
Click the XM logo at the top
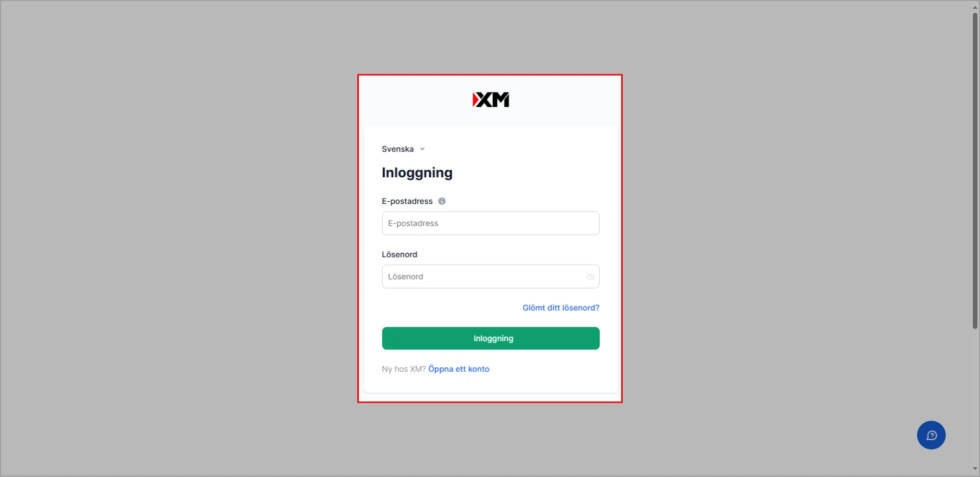(491, 100)
